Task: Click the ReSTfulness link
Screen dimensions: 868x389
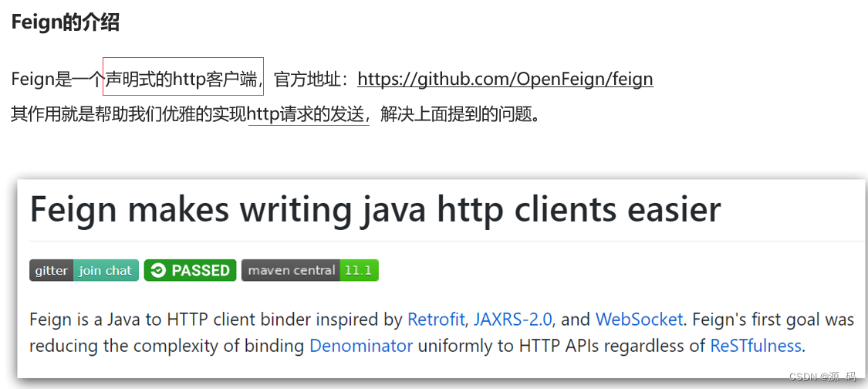Action: 755,347
